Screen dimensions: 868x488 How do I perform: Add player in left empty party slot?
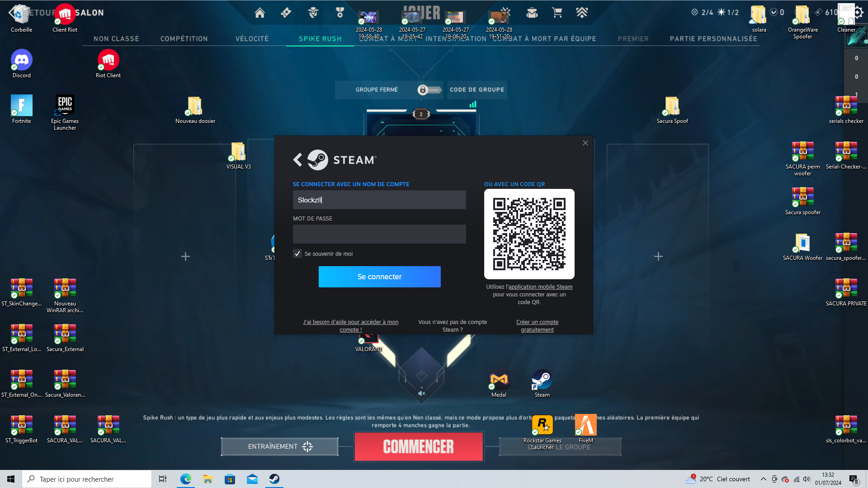(x=185, y=257)
